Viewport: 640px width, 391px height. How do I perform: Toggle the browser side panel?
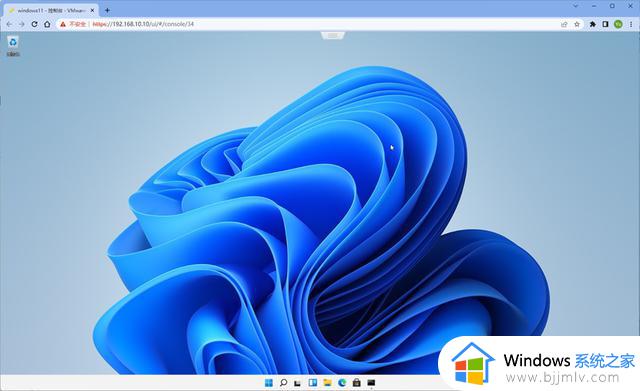(x=605, y=24)
